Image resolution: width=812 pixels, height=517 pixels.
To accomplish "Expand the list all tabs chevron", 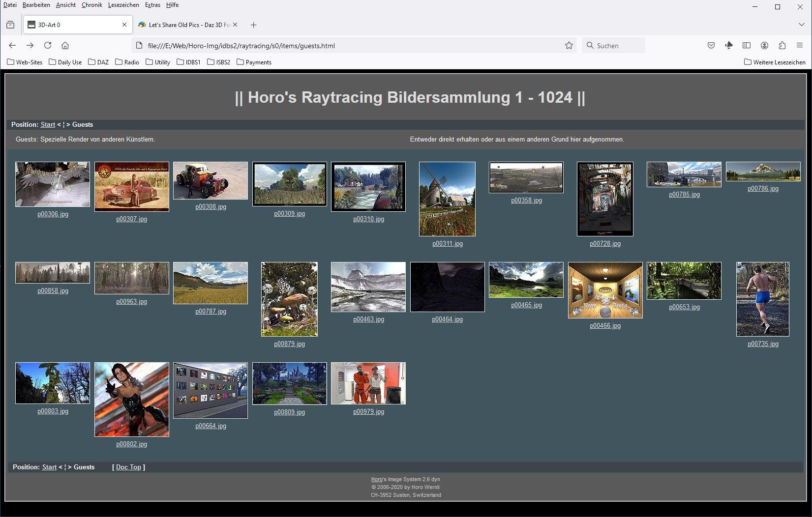I will (x=801, y=25).
